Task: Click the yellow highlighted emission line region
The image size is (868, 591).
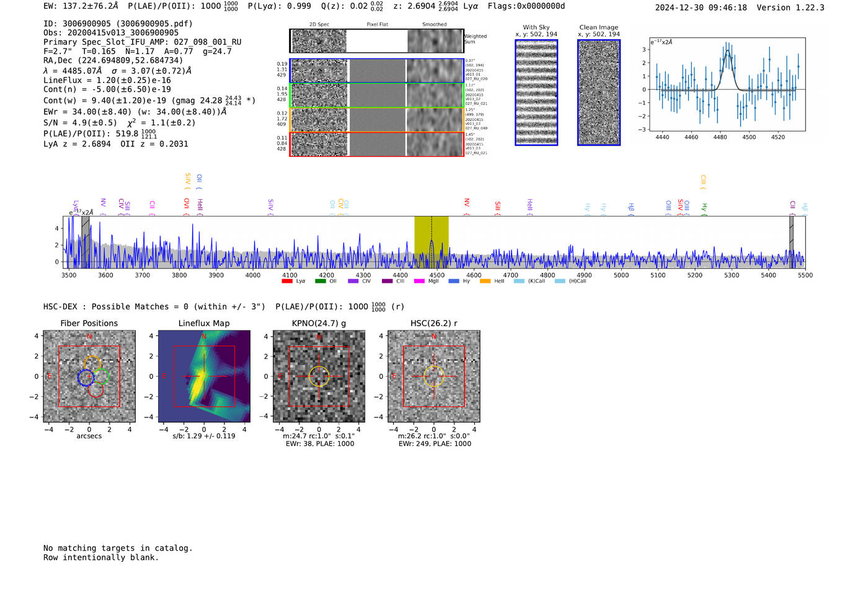Action: tap(432, 242)
